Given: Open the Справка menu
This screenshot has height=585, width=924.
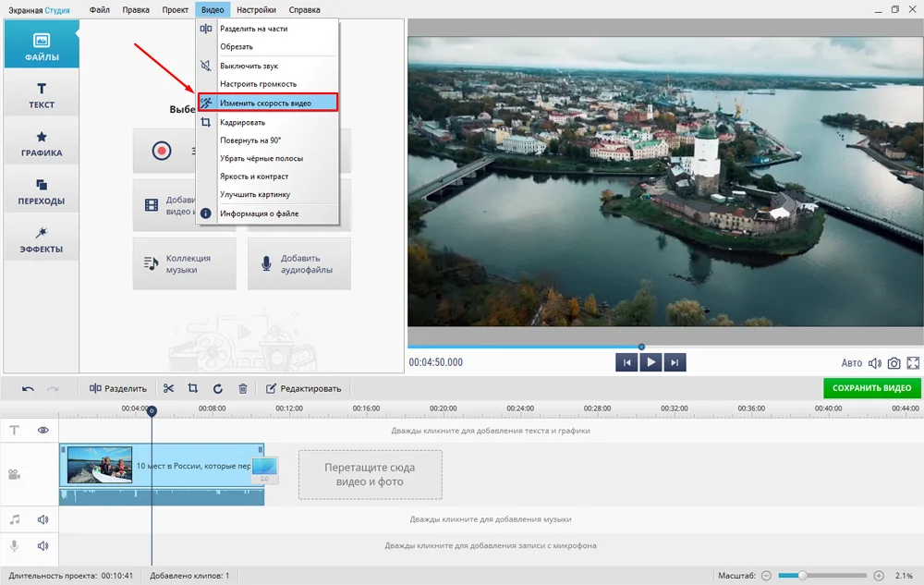Looking at the screenshot, I should (305, 9).
